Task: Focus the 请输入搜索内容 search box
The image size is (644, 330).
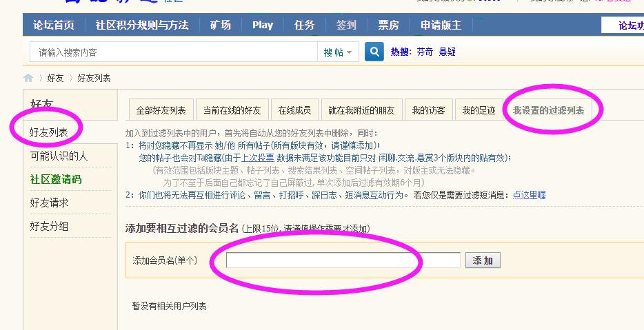Action: (x=173, y=52)
